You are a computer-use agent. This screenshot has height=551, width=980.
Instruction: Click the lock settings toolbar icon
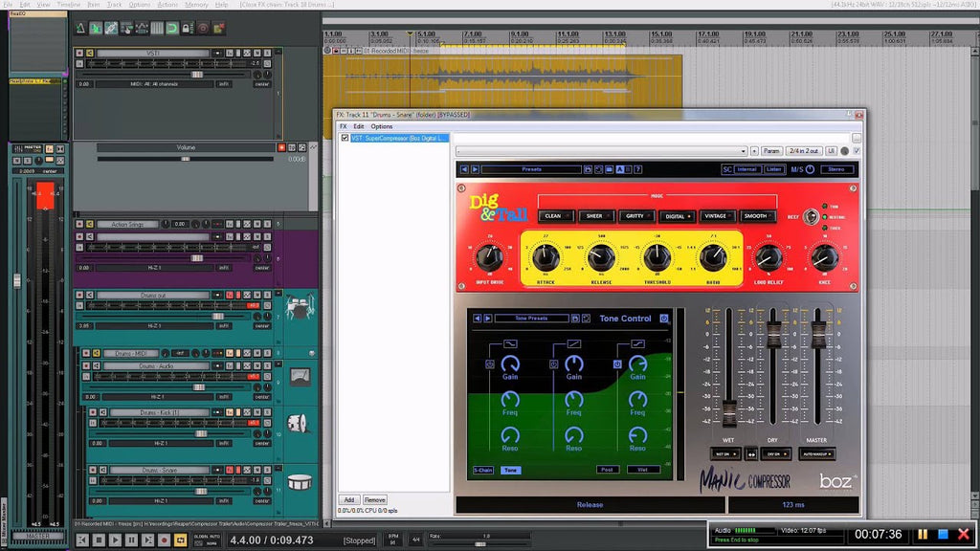[187, 28]
